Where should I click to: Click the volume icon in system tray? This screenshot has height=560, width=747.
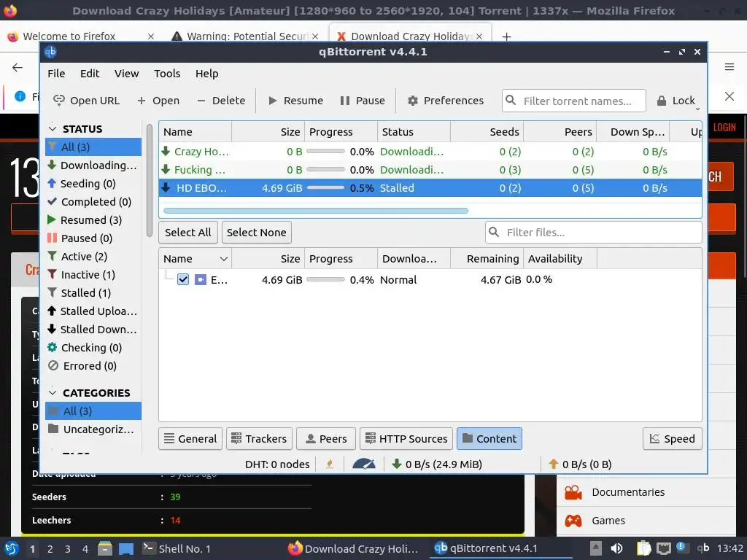point(616,548)
